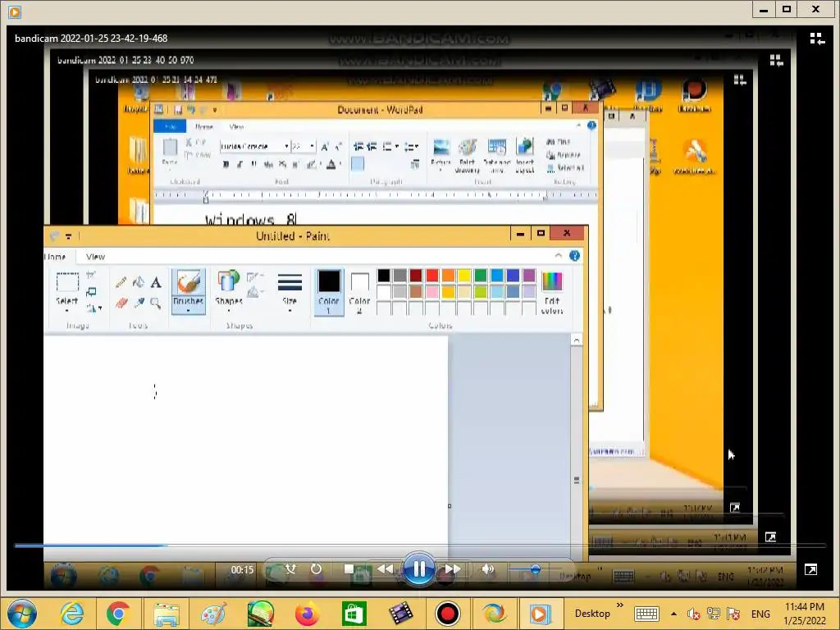This screenshot has width=840, height=630.
Task: Open the green Store icon on taskbar
Action: coord(354,614)
